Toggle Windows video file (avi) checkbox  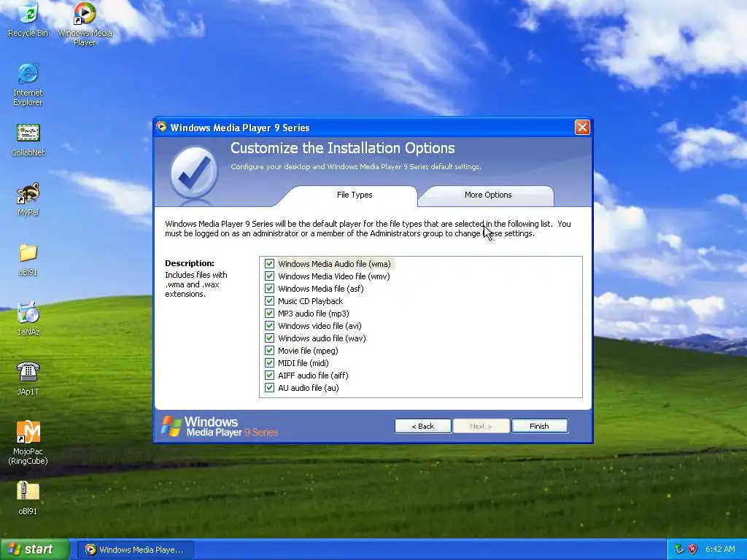270,326
